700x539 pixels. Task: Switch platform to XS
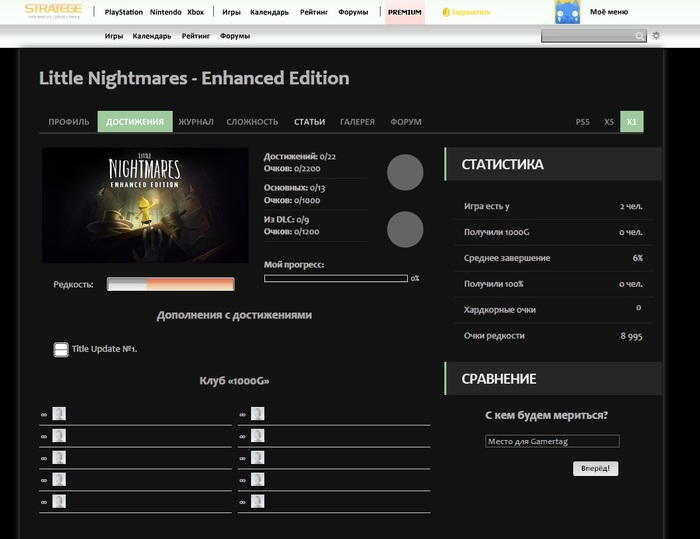(609, 122)
